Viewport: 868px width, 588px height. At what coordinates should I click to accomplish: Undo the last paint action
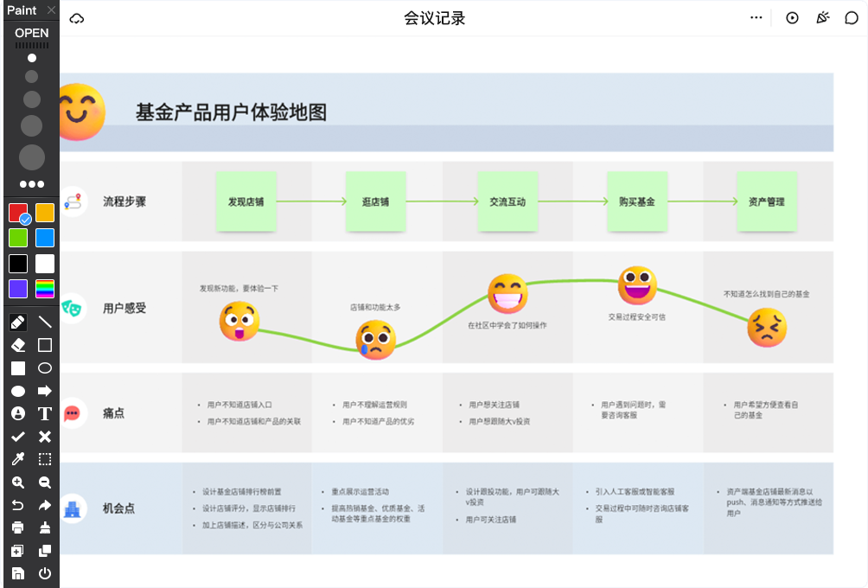18,505
